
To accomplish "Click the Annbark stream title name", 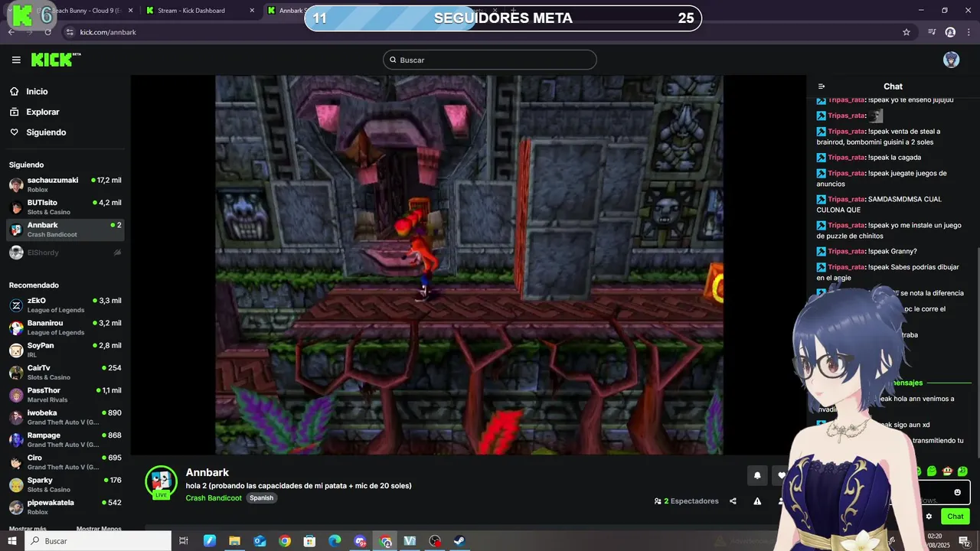I will point(207,472).
